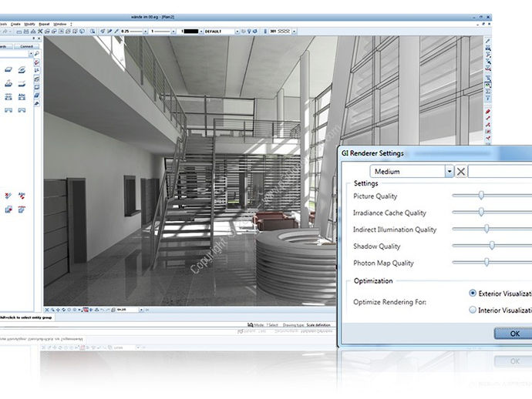Screen dimensions: 532x399
Task: Click the bottom-right icon in the lower left palette
Action: (x=22, y=210)
